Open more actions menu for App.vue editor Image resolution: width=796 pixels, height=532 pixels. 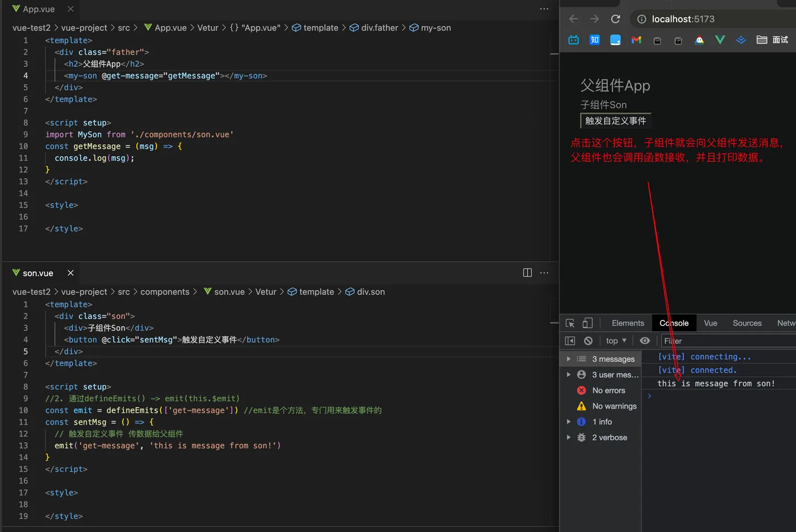point(544,9)
